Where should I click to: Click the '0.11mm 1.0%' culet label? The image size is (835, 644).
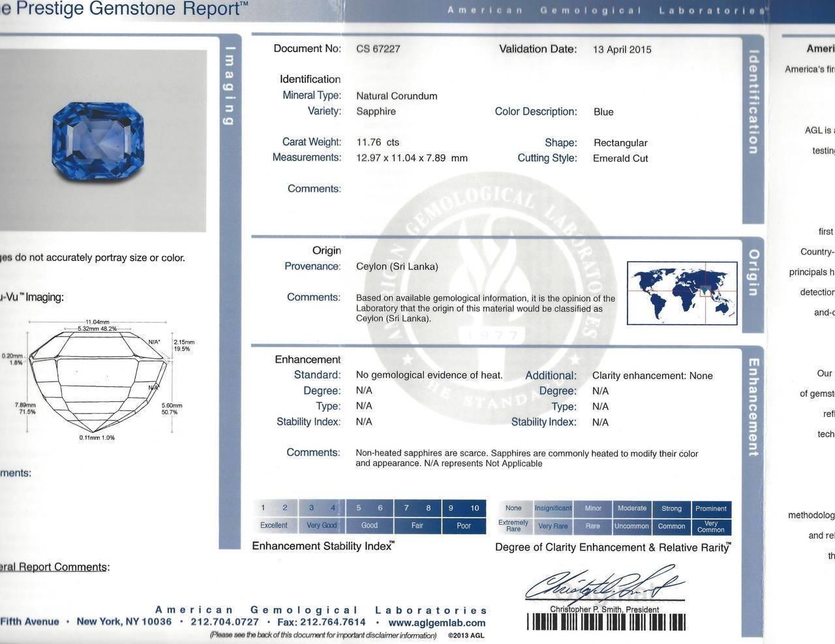coord(97,438)
